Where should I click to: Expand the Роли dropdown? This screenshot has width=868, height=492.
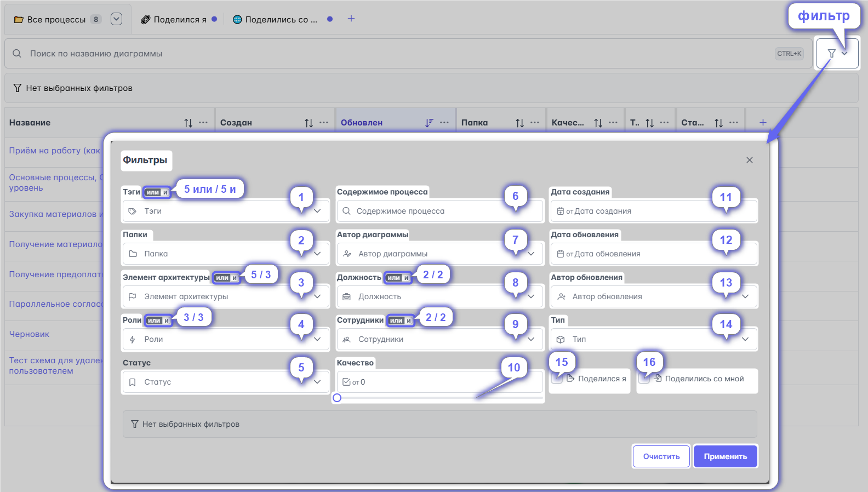pos(317,339)
